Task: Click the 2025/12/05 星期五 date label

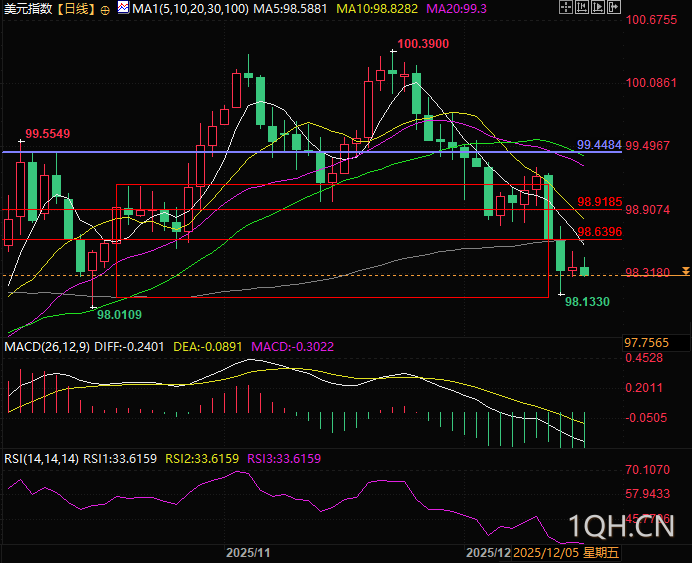Action: 566,552
